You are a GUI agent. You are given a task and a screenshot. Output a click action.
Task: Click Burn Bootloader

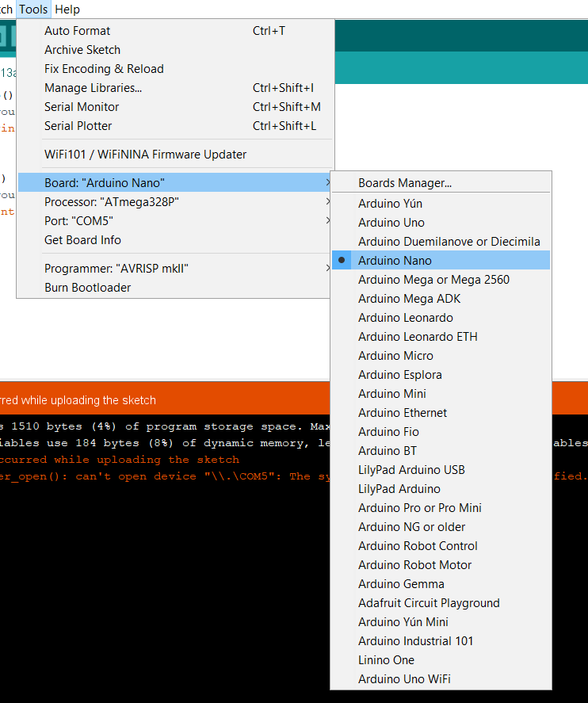point(175,288)
